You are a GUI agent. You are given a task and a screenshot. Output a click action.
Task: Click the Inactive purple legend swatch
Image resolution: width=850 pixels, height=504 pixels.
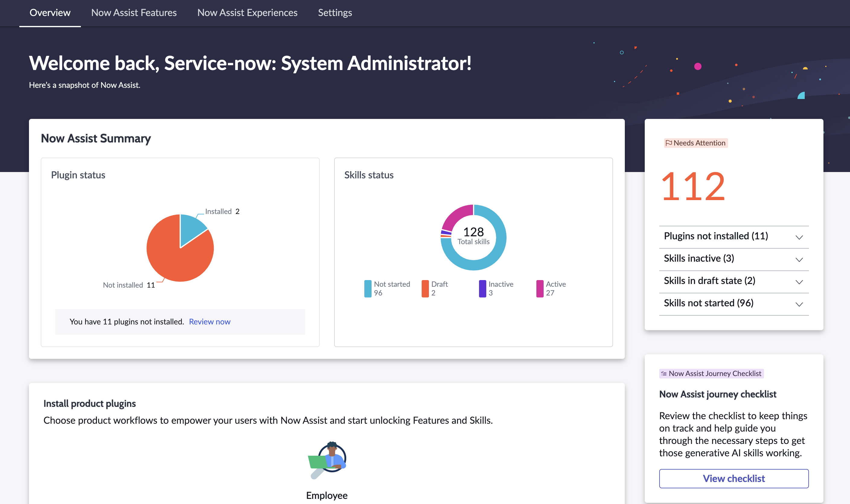point(483,289)
